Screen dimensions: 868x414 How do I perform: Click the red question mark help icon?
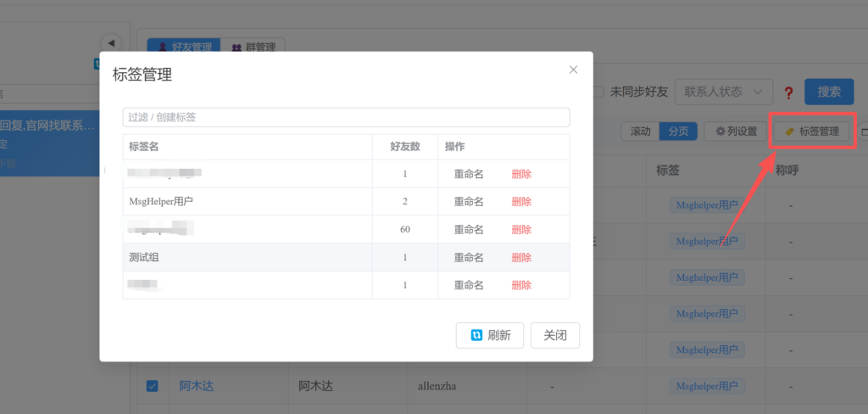[788, 92]
